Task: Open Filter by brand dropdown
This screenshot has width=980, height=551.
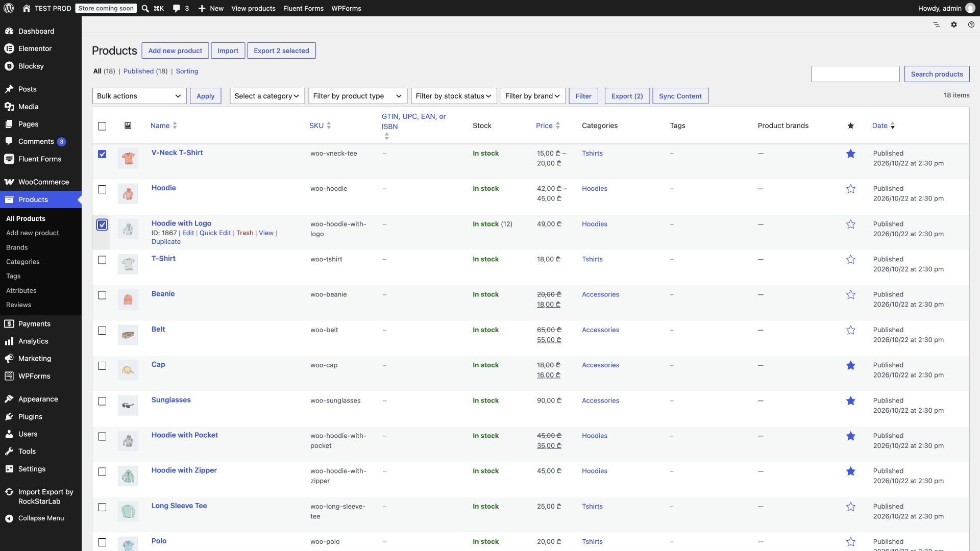Action: (533, 96)
